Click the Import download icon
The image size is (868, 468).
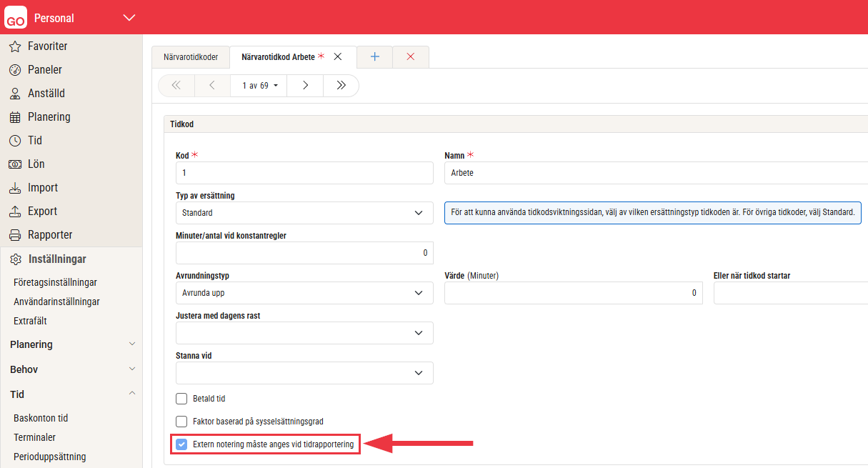click(15, 188)
